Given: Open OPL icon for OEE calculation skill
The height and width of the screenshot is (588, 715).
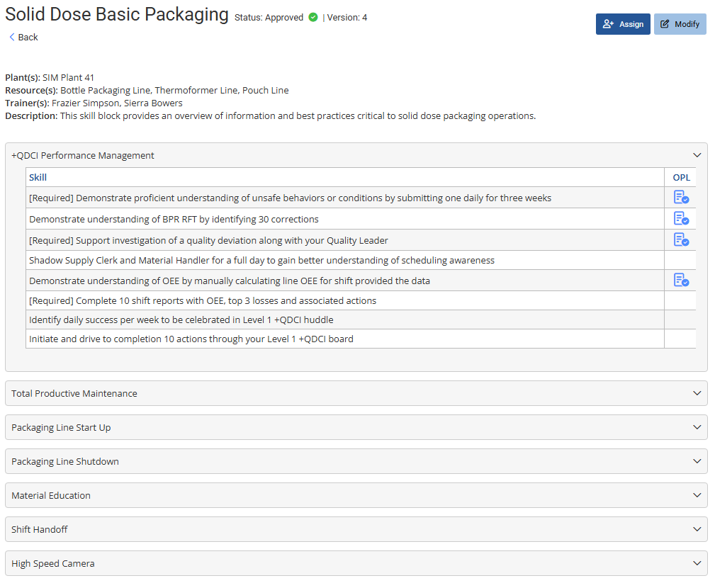Looking at the screenshot, I should click(x=680, y=281).
